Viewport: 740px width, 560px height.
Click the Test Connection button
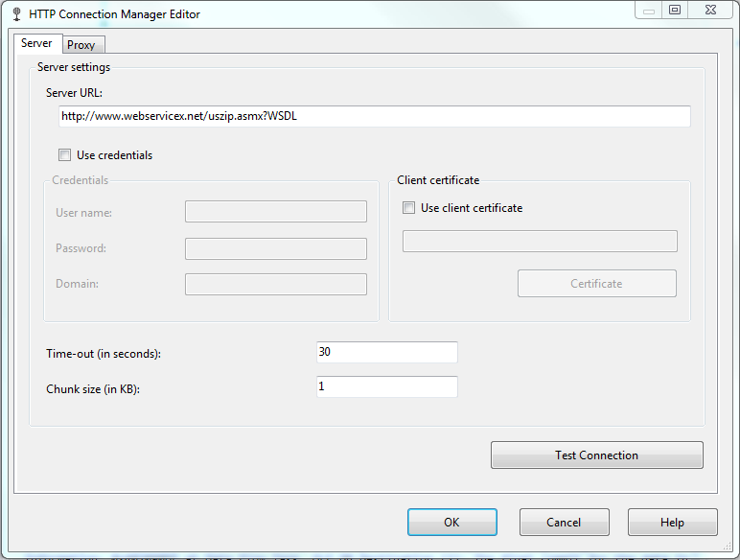pos(597,455)
